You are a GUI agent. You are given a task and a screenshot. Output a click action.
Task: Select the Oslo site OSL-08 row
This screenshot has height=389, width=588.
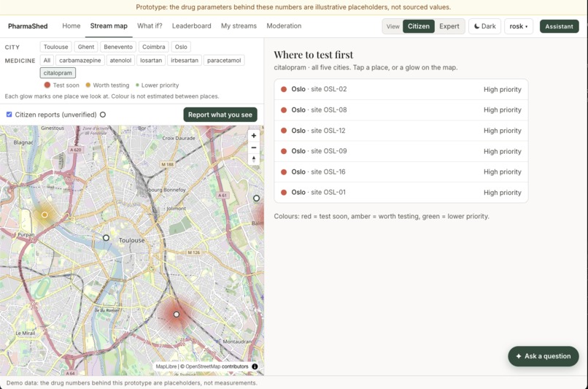(401, 110)
